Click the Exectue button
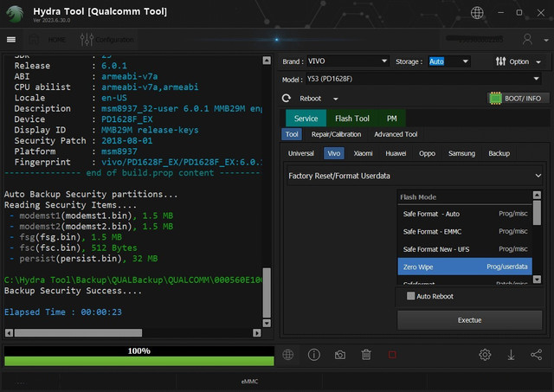554x392 pixels. (469, 320)
